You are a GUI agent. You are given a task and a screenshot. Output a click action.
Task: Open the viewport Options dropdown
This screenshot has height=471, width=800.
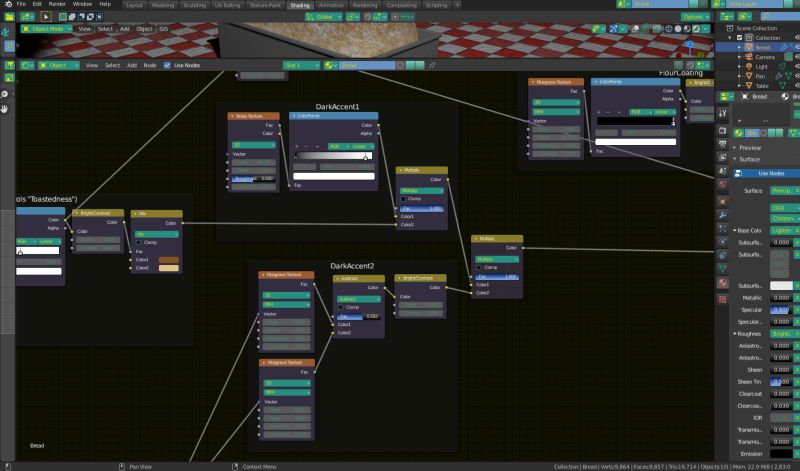(x=695, y=17)
